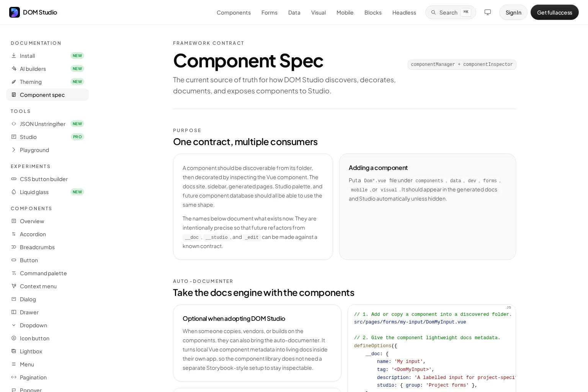Click the componentManager + componentInspector code badge

pos(462,65)
